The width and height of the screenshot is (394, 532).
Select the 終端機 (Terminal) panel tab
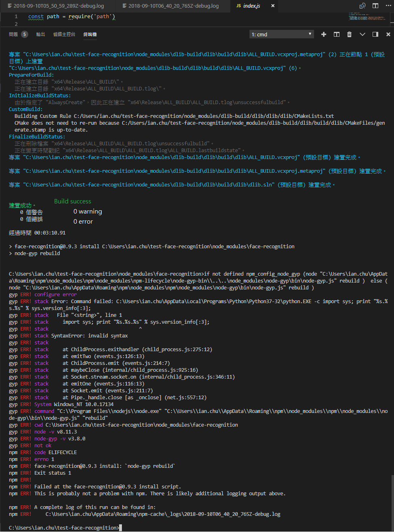(90, 34)
